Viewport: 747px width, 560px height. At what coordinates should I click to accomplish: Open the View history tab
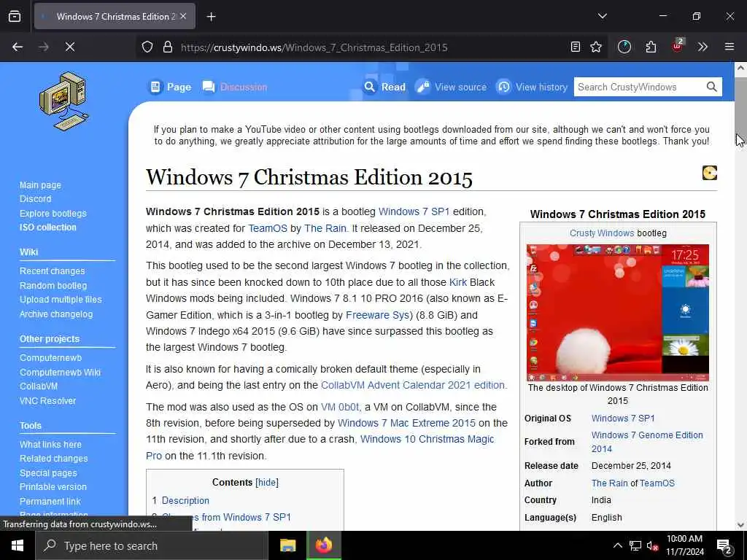[532, 87]
